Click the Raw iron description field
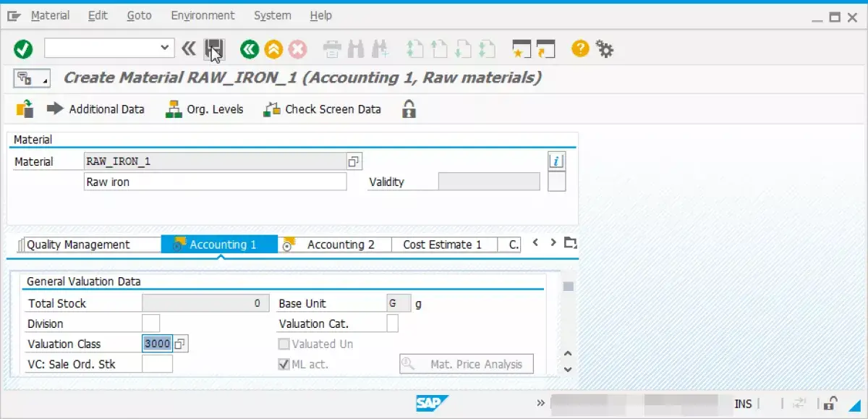 point(216,182)
